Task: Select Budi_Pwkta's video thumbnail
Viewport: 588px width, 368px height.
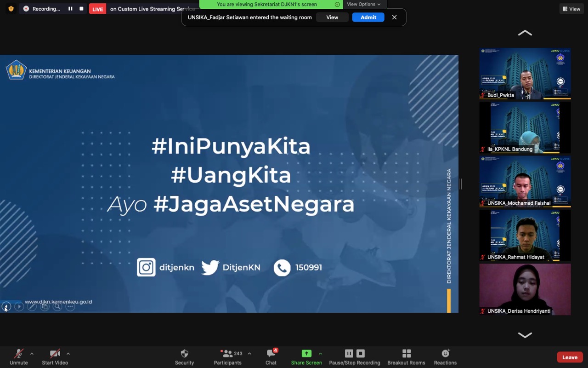Action: (x=525, y=74)
